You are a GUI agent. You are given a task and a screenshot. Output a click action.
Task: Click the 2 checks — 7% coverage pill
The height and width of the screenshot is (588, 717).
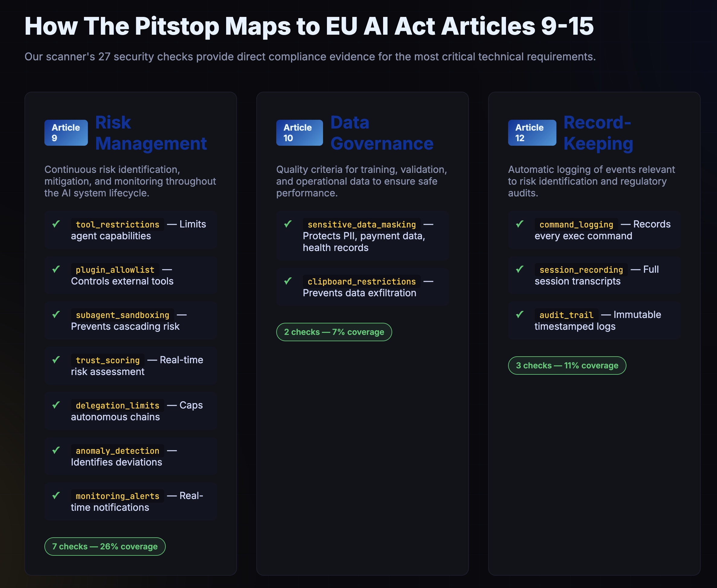click(x=334, y=332)
